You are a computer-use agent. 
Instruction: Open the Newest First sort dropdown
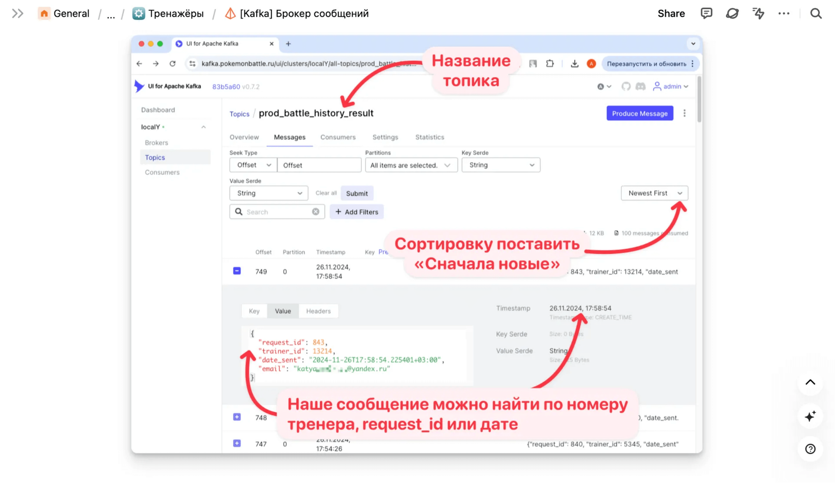(x=654, y=193)
